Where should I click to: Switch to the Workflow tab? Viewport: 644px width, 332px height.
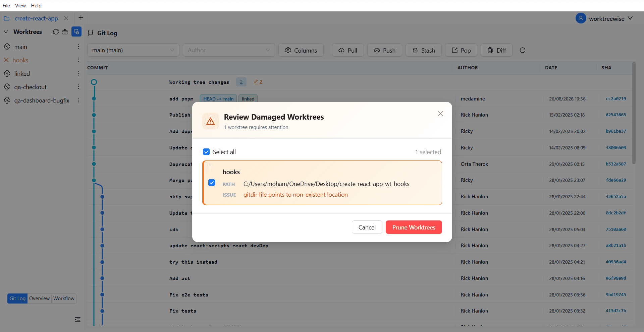pyautogui.click(x=64, y=298)
